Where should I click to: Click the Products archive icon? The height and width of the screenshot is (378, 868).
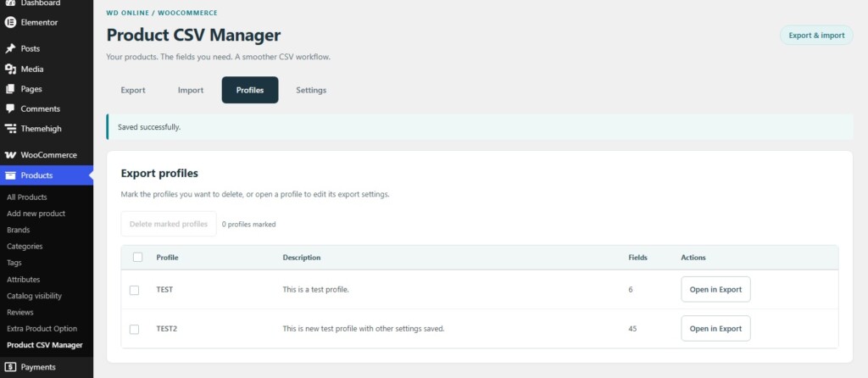[x=10, y=175]
